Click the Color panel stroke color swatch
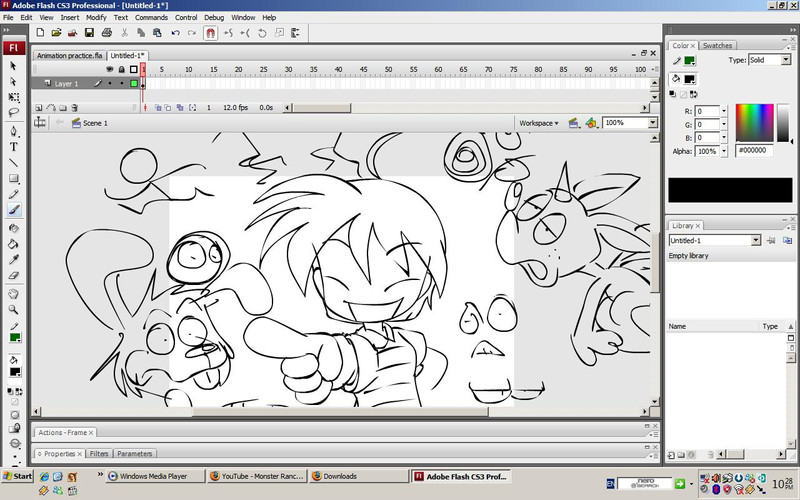800x500 pixels. click(689, 61)
